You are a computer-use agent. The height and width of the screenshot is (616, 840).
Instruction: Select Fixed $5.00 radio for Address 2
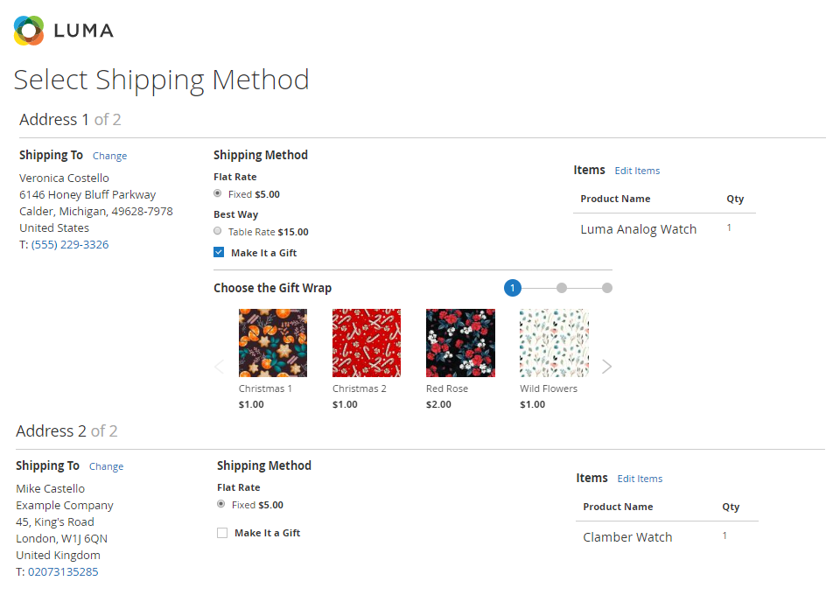221,504
